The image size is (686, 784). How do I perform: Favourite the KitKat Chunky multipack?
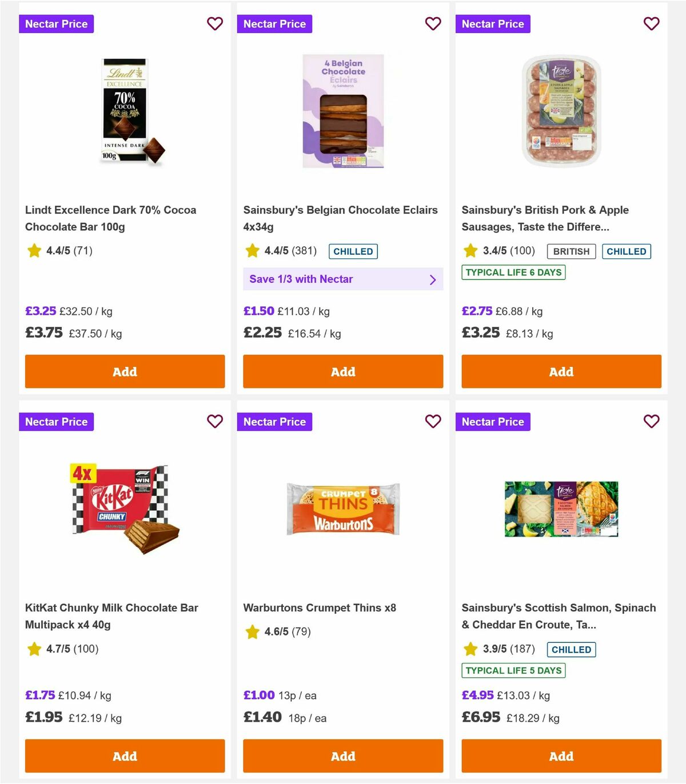pyautogui.click(x=215, y=422)
